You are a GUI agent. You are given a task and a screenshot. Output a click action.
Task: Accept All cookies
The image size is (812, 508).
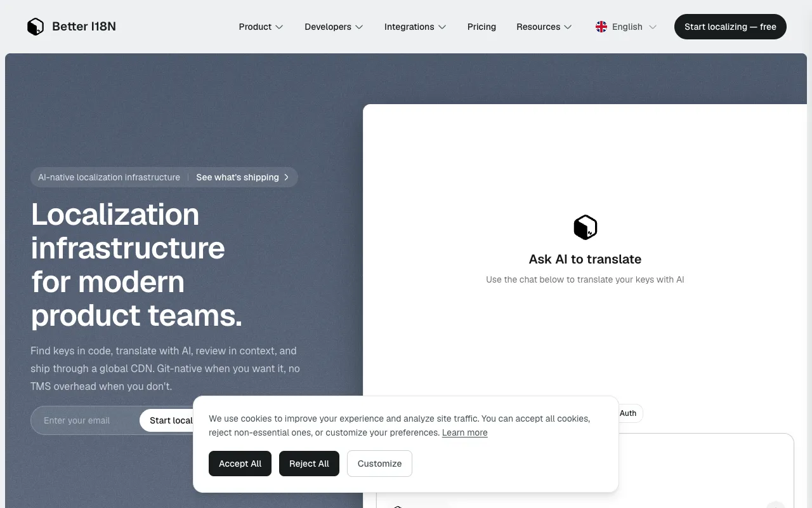pyautogui.click(x=240, y=464)
